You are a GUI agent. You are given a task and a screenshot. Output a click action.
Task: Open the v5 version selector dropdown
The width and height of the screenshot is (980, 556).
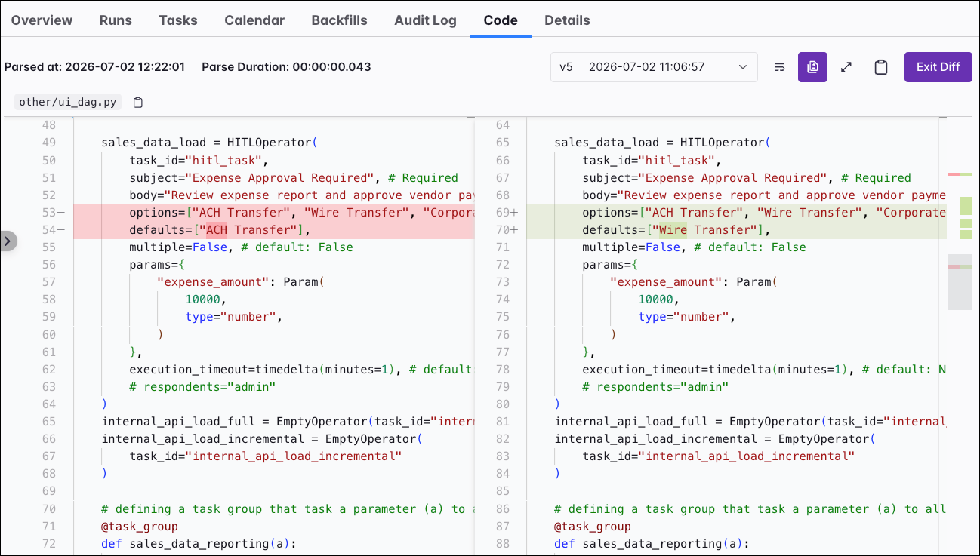[x=654, y=67]
